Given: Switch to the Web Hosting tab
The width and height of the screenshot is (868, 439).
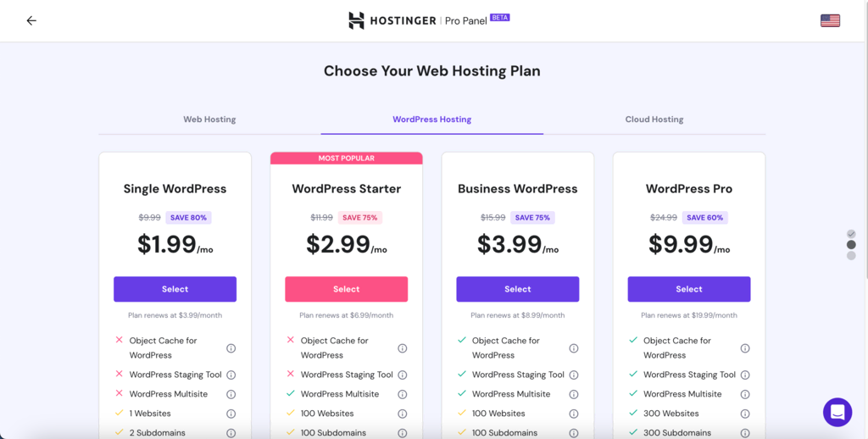Looking at the screenshot, I should pos(209,119).
